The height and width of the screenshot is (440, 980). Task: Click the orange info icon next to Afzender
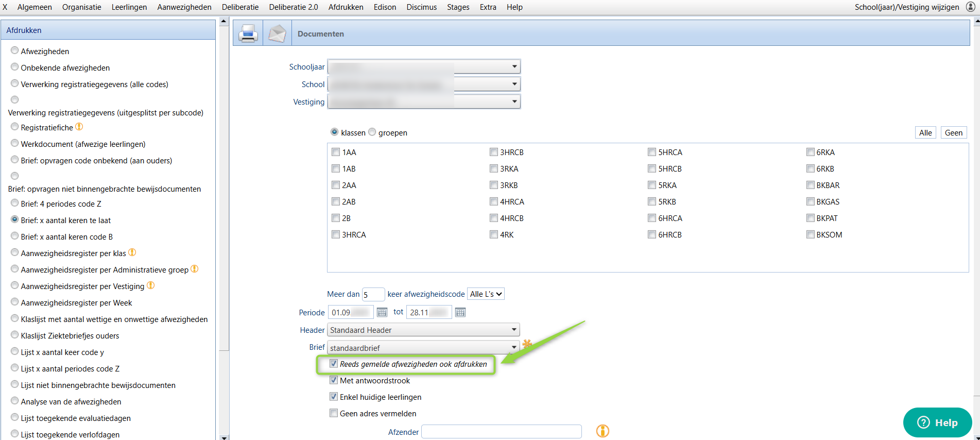coord(603,431)
